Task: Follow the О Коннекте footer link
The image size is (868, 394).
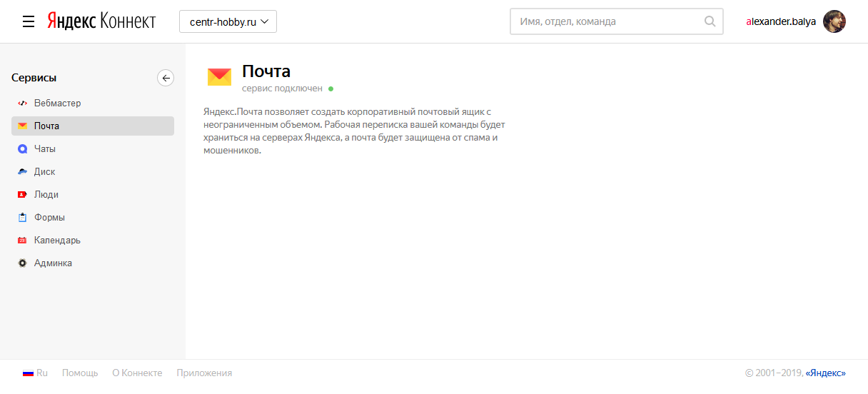Action: 137,373
